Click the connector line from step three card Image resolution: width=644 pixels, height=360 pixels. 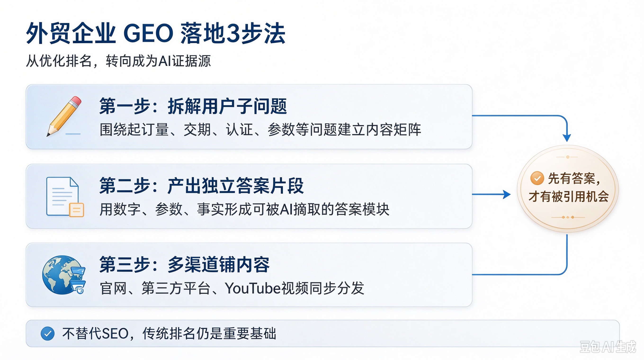(519, 274)
